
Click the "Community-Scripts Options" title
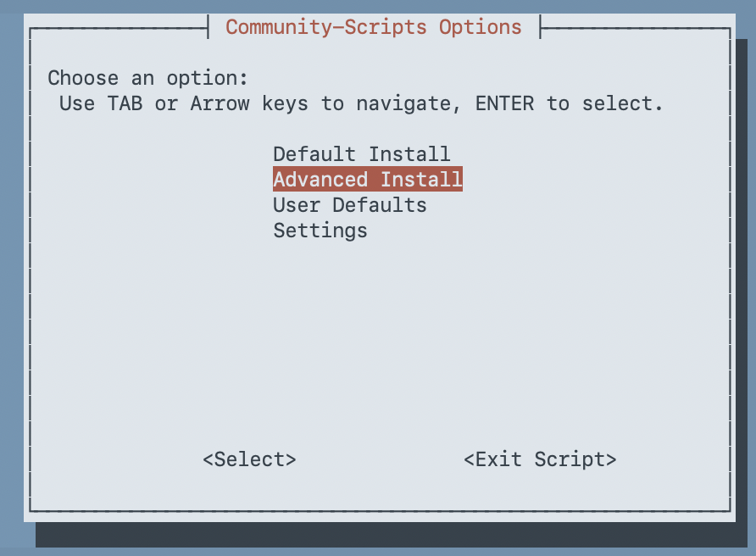(x=373, y=26)
